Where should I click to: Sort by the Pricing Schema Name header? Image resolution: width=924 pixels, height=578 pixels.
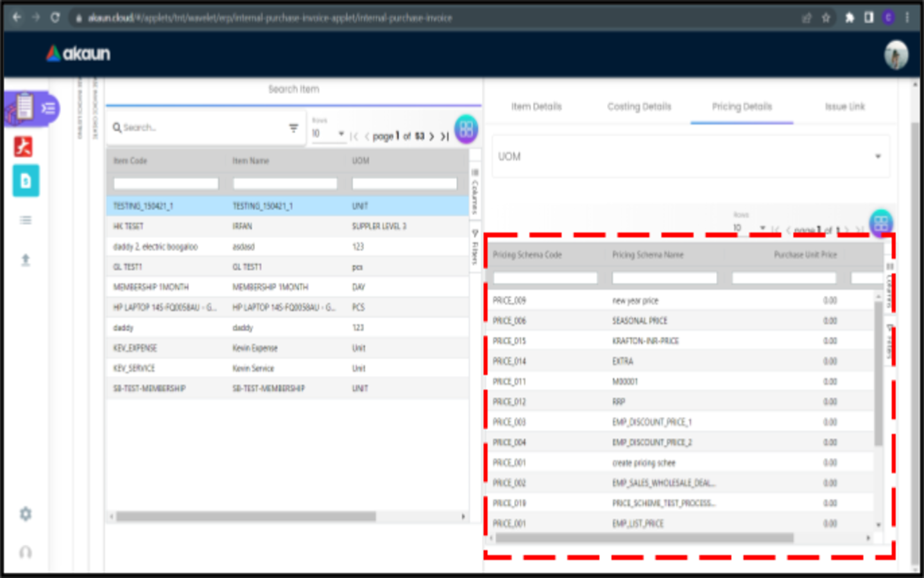click(x=647, y=255)
